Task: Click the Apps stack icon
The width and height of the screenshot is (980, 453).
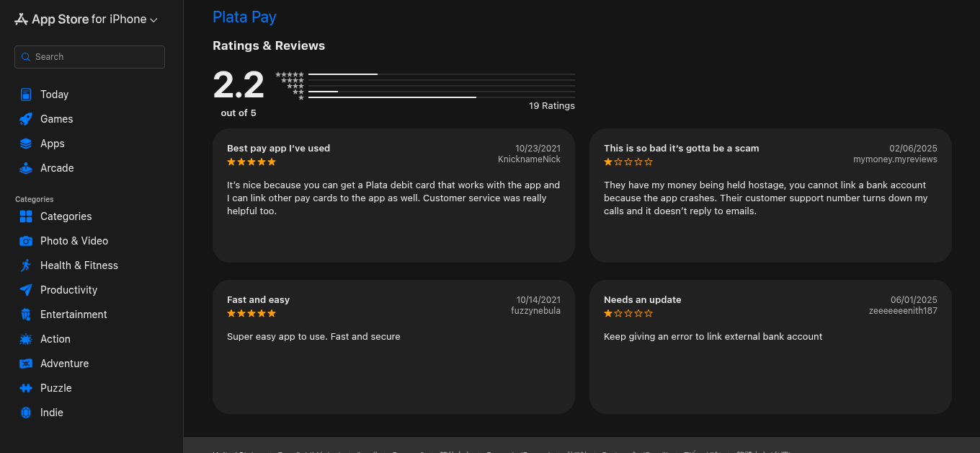Action: pyautogui.click(x=26, y=144)
